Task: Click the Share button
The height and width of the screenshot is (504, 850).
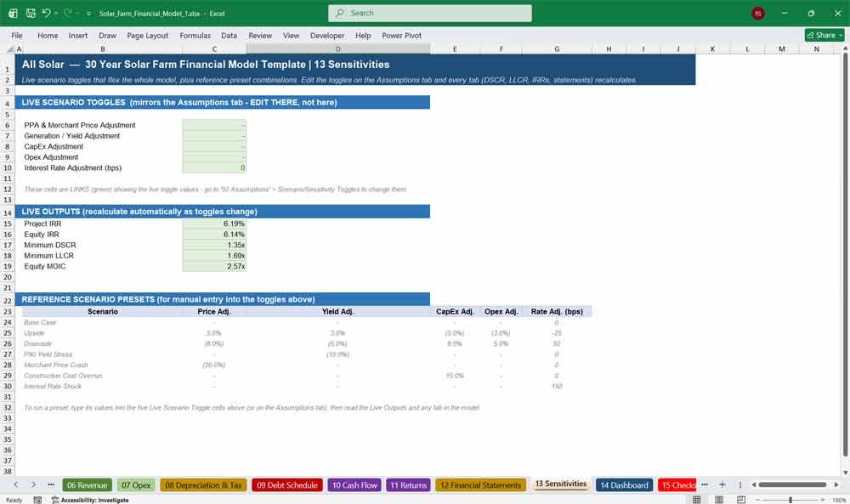Action: click(x=824, y=35)
